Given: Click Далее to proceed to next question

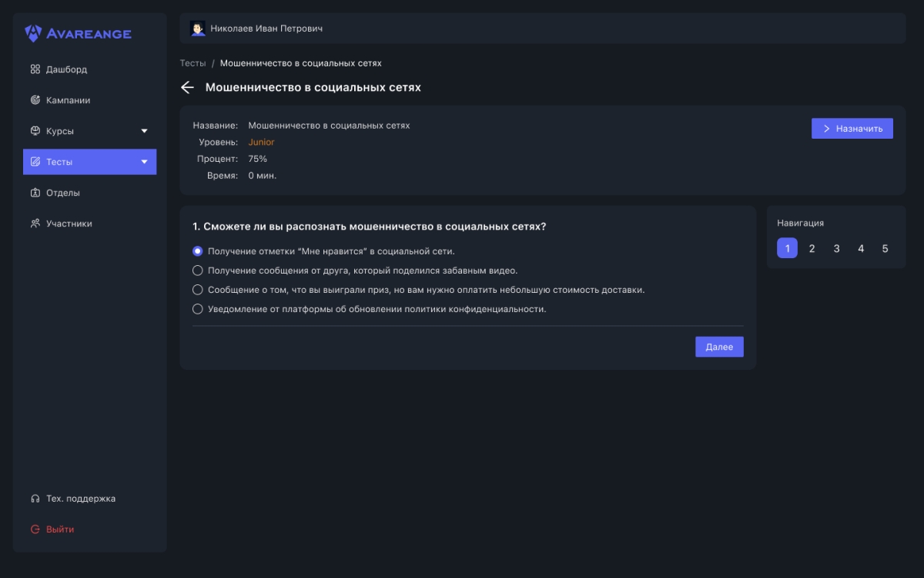Looking at the screenshot, I should coord(718,347).
